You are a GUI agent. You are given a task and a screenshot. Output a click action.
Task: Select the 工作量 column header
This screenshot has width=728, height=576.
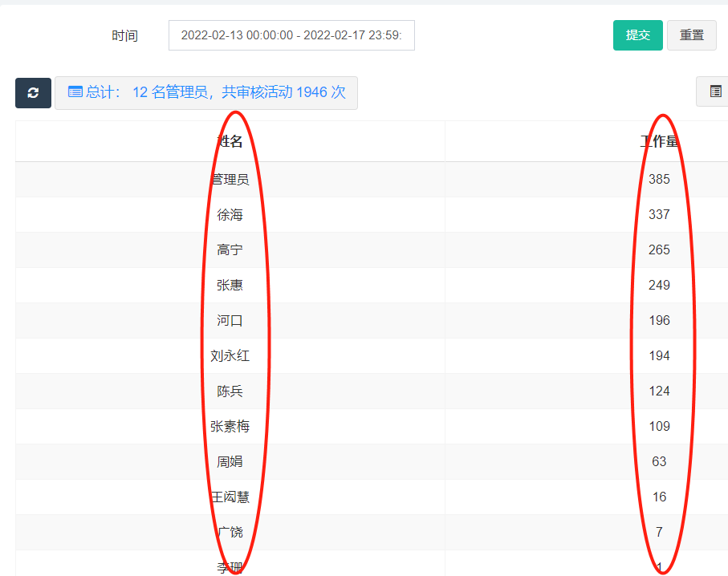[x=659, y=141]
